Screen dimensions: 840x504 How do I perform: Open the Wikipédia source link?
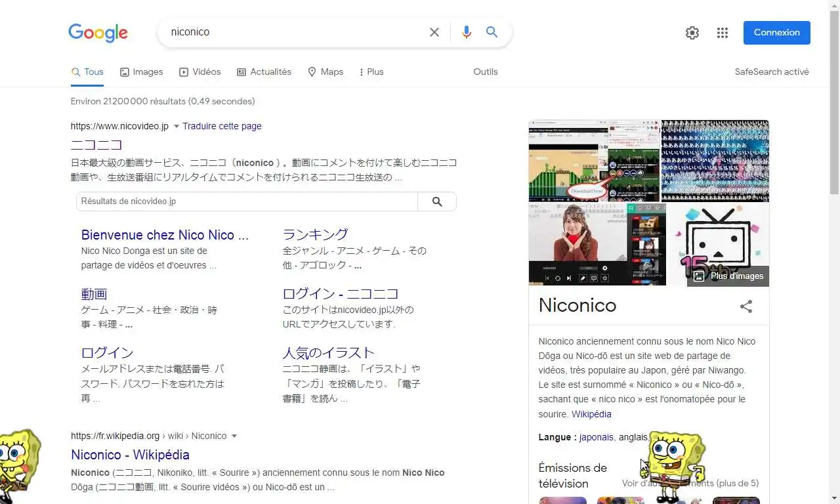(x=591, y=414)
